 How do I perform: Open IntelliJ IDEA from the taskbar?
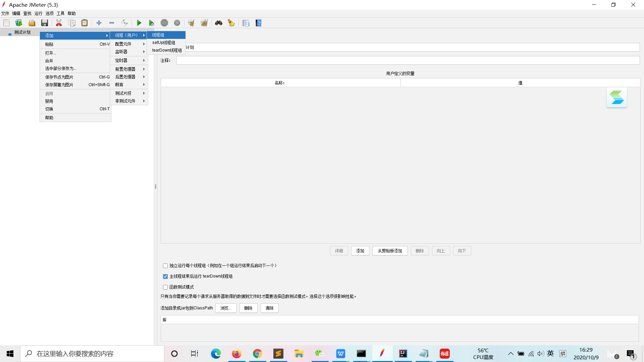coord(403,354)
